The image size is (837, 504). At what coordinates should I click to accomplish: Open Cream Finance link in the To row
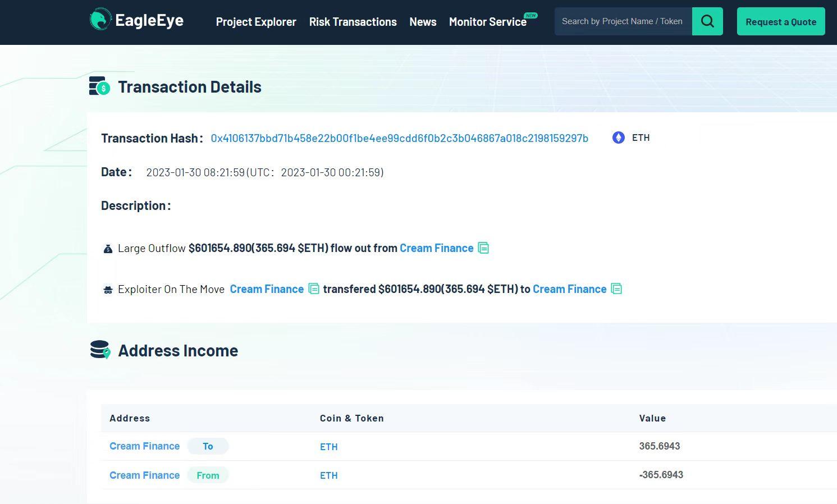(x=144, y=446)
